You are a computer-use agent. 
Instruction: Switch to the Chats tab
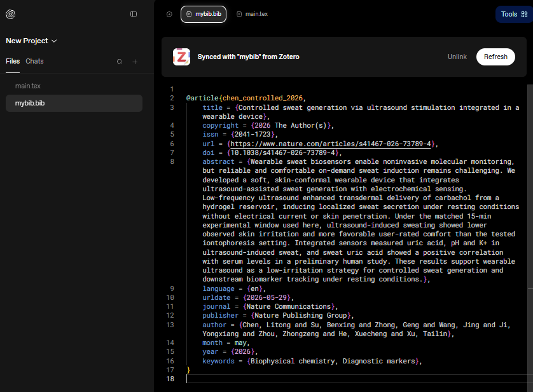tap(35, 61)
